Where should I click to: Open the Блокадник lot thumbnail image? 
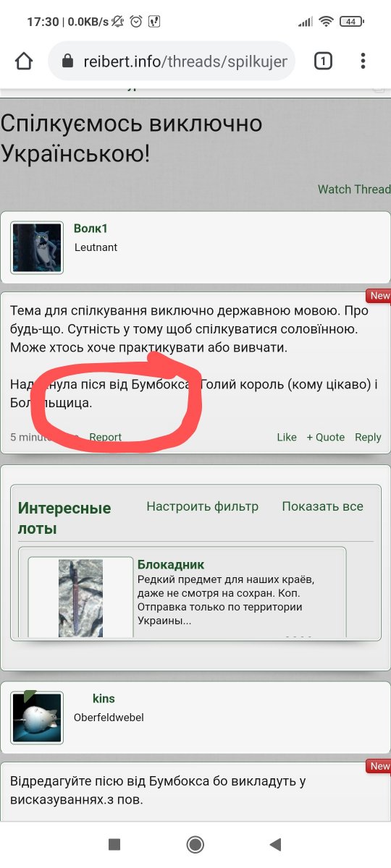click(x=81, y=598)
